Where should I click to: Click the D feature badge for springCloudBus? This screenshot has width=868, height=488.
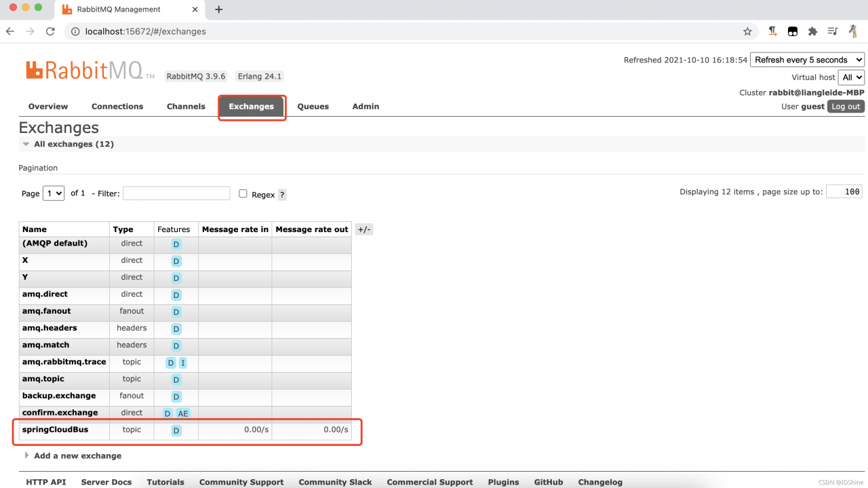click(176, 430)
